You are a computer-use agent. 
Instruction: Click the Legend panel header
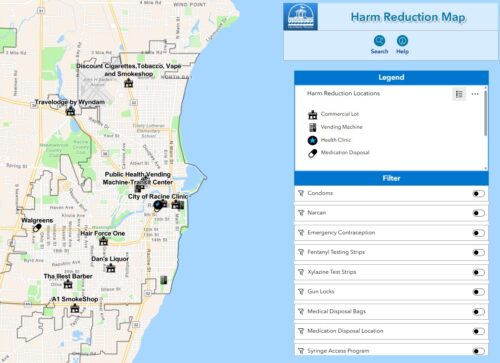click(391, 78)
